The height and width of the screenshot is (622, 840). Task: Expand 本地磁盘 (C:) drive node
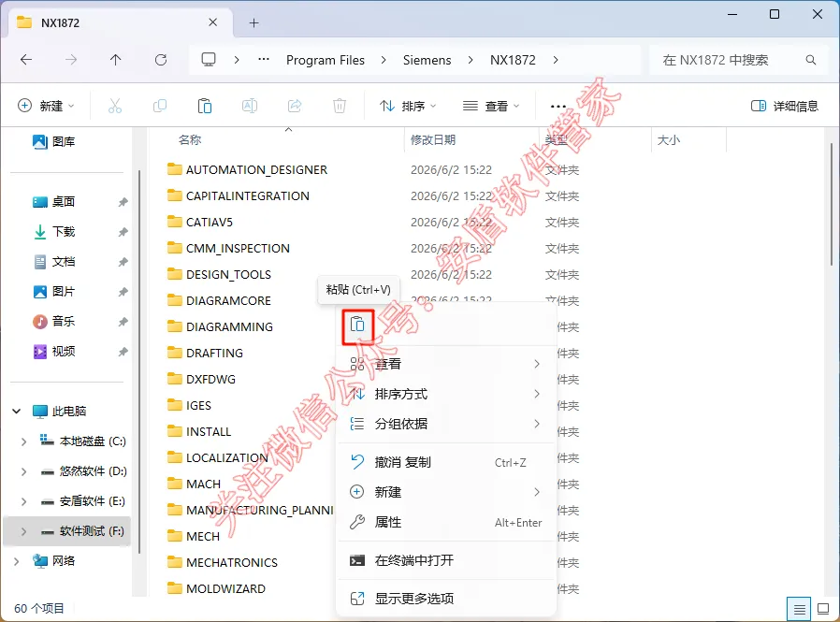23,441
